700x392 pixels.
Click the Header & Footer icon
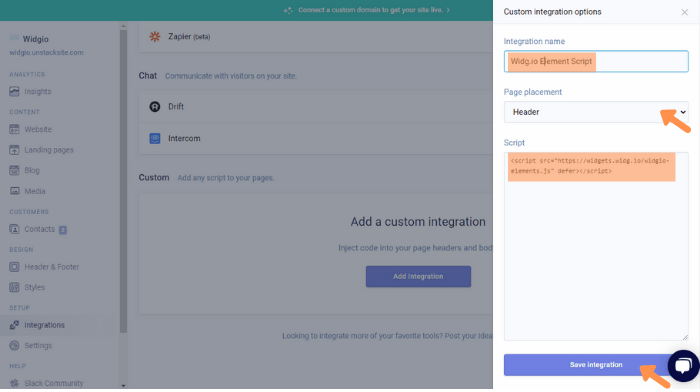[14, 267]
